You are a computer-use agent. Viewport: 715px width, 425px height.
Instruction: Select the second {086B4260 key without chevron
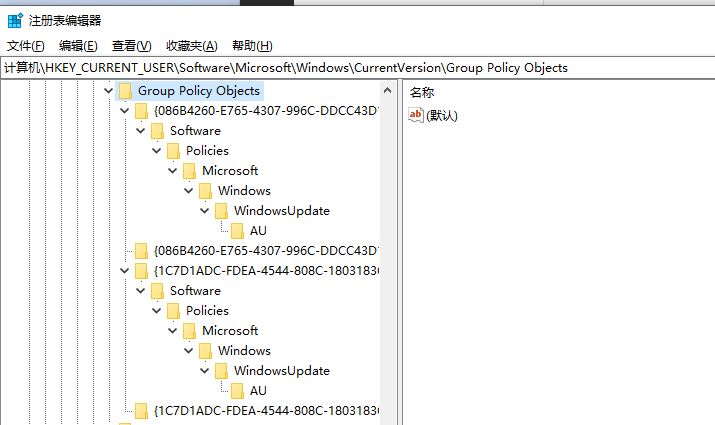coord(266,251)
